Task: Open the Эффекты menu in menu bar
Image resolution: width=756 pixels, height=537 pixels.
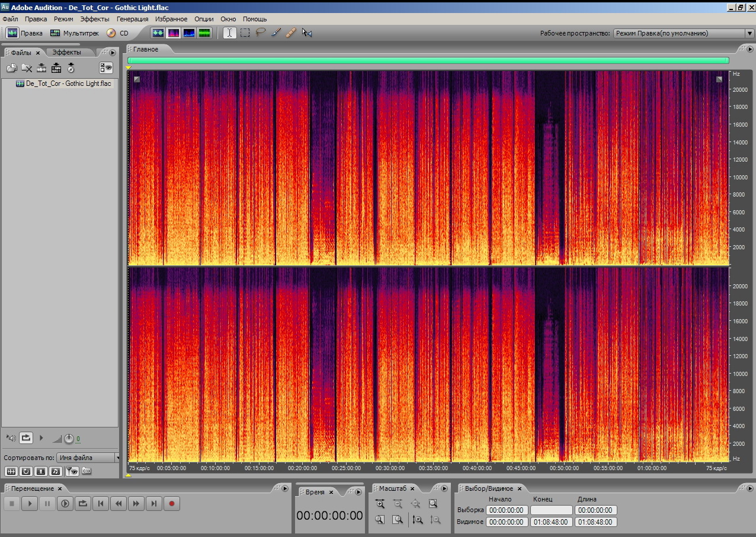Action: 95,19
